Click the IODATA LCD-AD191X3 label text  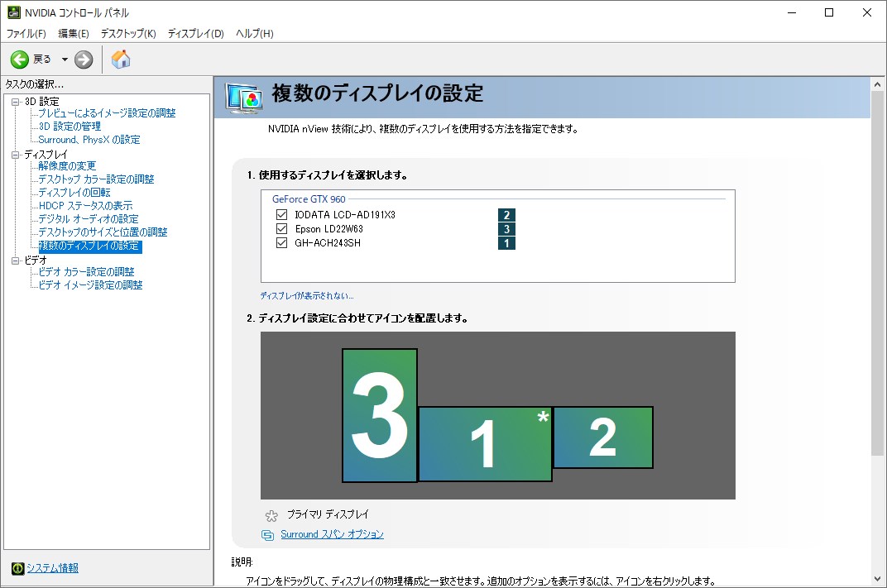pos(345,215)
